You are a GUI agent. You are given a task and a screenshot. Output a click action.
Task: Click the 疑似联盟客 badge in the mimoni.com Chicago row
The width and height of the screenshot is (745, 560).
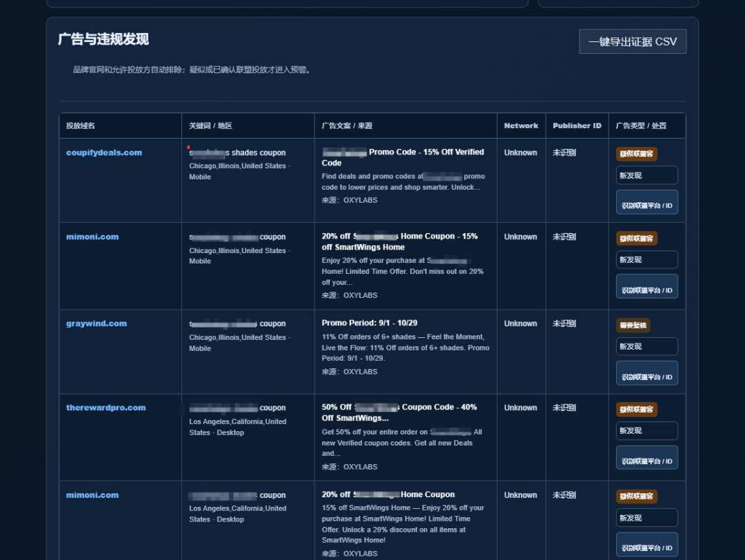(x=637, y=238)
